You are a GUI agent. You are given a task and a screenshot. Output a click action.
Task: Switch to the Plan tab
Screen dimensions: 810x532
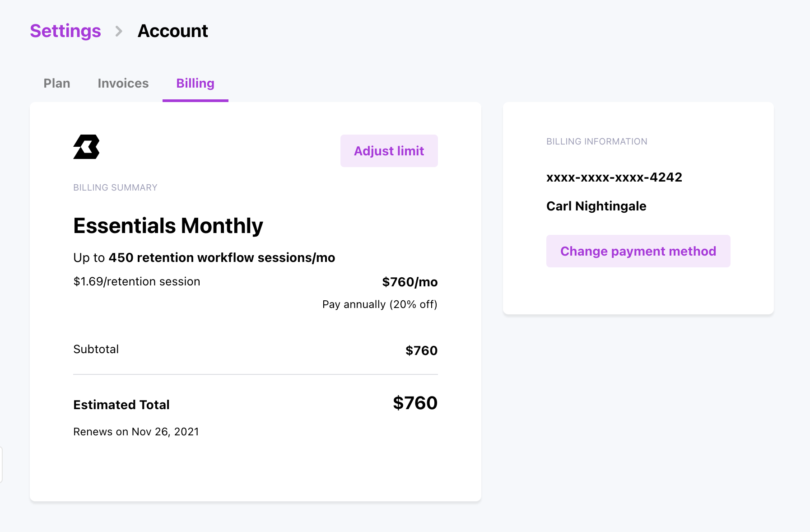coord(57,84)
